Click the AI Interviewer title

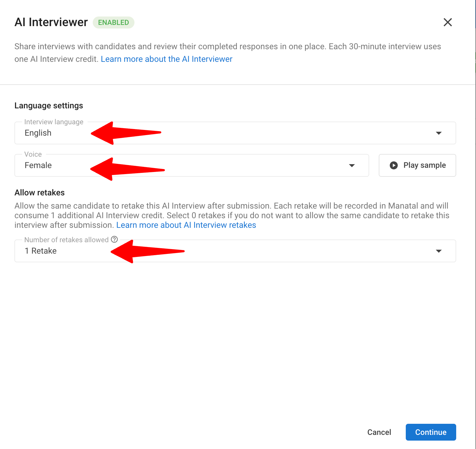coord(51,22)
